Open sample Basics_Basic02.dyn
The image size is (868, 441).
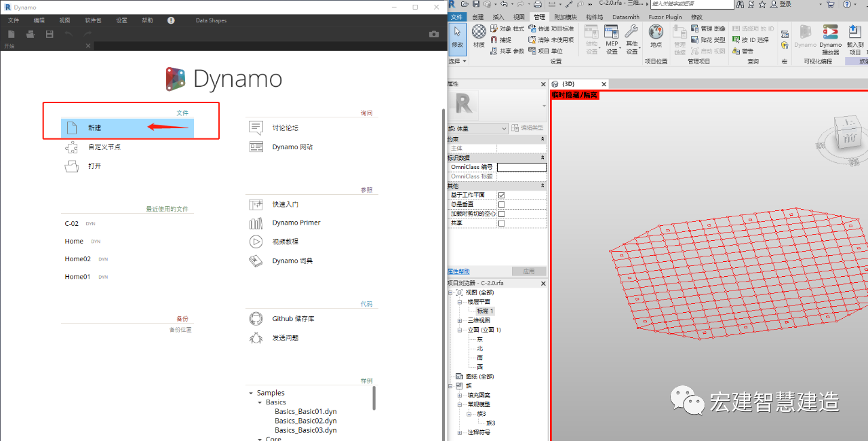click(306, 421)
